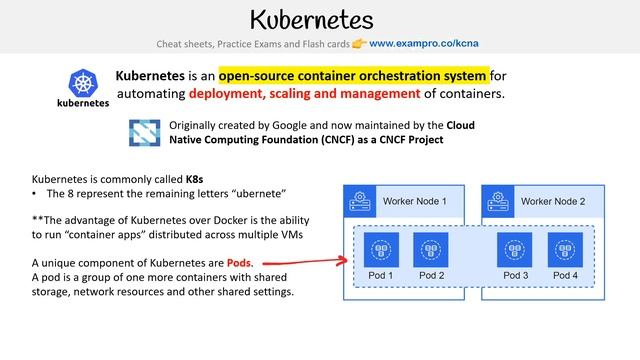Open the www.exampro.co/kcna link
This screenshot has height=360, width=640.
tap(424, 44)
